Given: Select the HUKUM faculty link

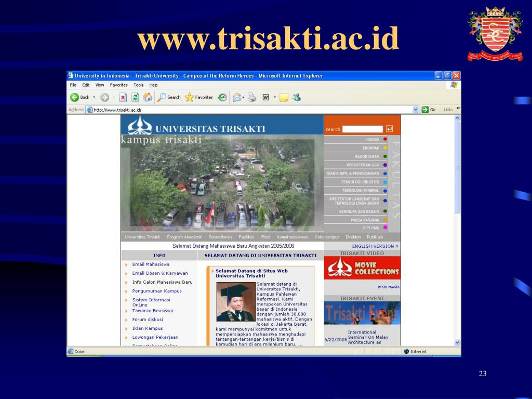Looking at the screenshot, I should tap(373, 139).
